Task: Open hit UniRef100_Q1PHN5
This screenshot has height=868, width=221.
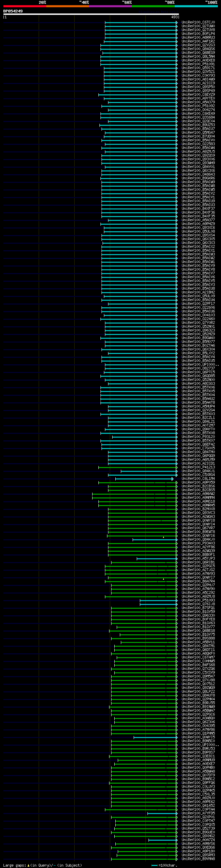Action: (x=198, y=734)
